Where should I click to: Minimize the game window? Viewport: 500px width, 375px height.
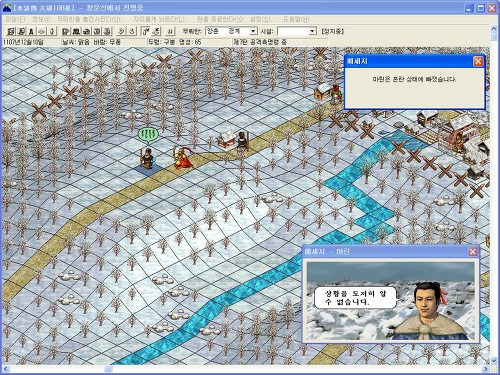pyautogui.click(x=469, y=8)
